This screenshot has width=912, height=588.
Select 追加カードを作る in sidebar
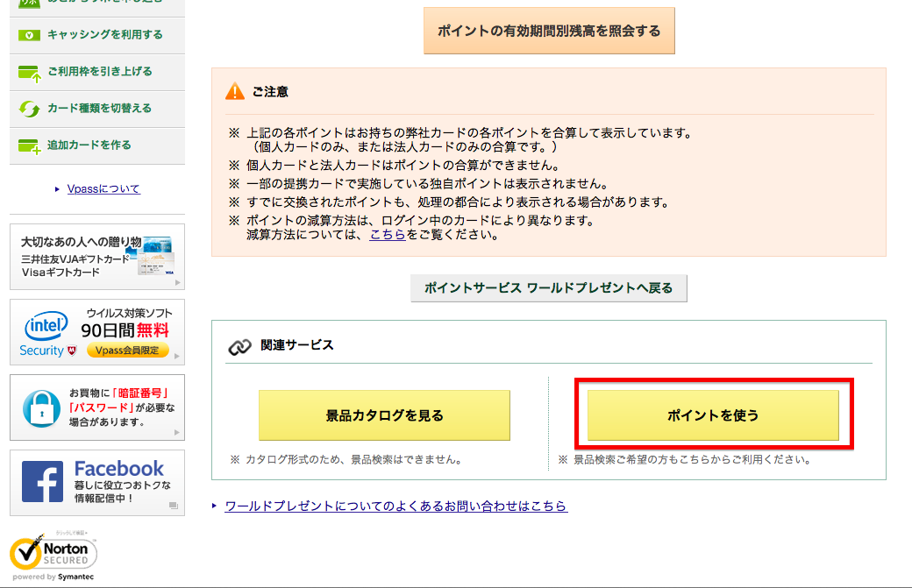click(89, 145)
